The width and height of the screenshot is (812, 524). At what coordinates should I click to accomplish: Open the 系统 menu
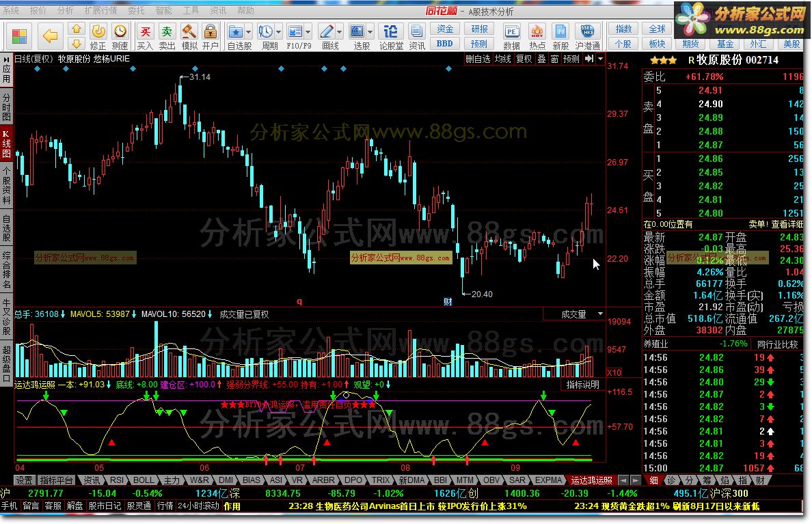(11, 10)
